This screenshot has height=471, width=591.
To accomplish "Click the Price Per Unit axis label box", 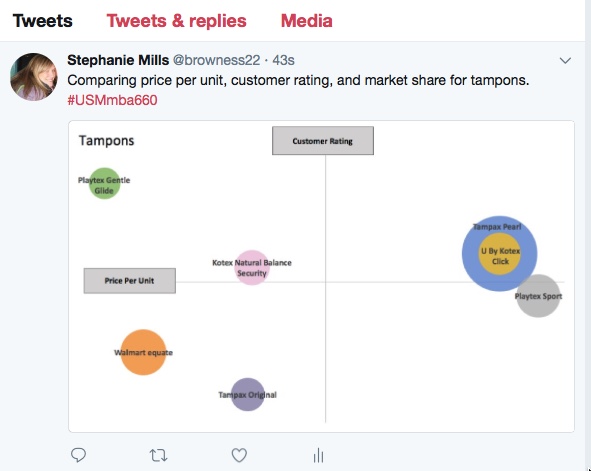I will [x=130, y=281].
